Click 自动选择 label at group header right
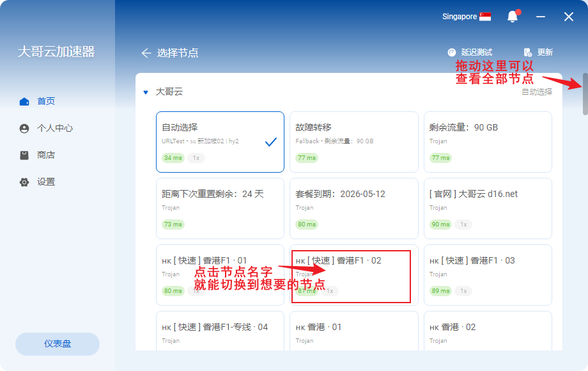Viewport: 588px width, 371px height. tap(537, 92)
